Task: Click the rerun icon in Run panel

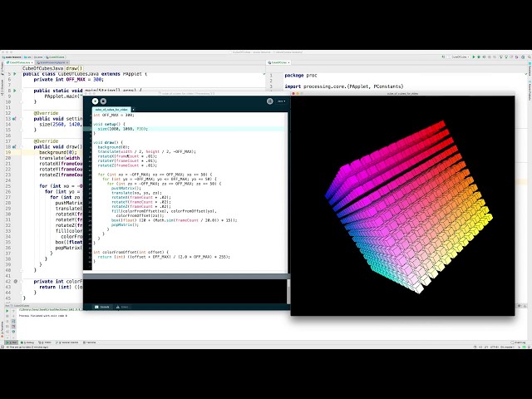Action: pyautogui.click(x=7, y=311)
